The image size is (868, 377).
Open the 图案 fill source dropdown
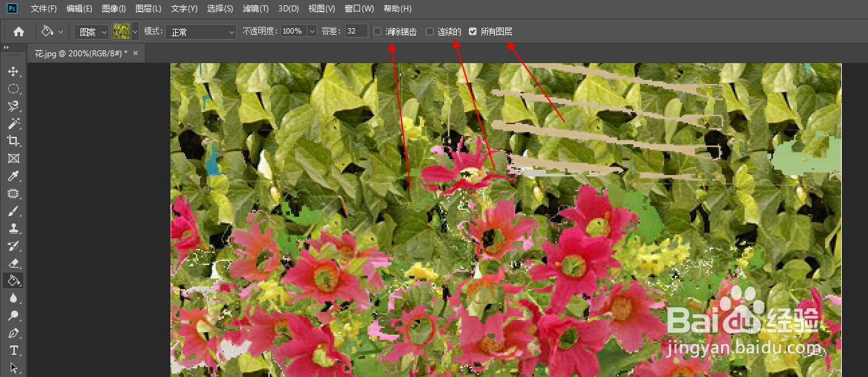[91, 32]
